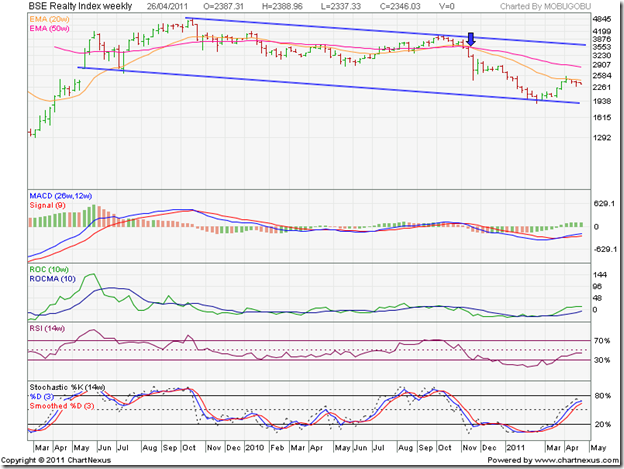Click the 2584 price axis value
Viewport: 624px width, 469px height.
pos(602,76)
